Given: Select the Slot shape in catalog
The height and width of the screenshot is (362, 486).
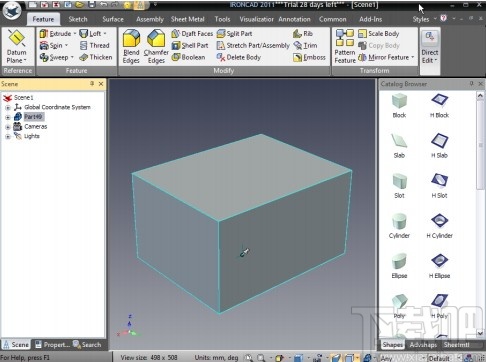Looking at the screenshot, I should [399, 186].
